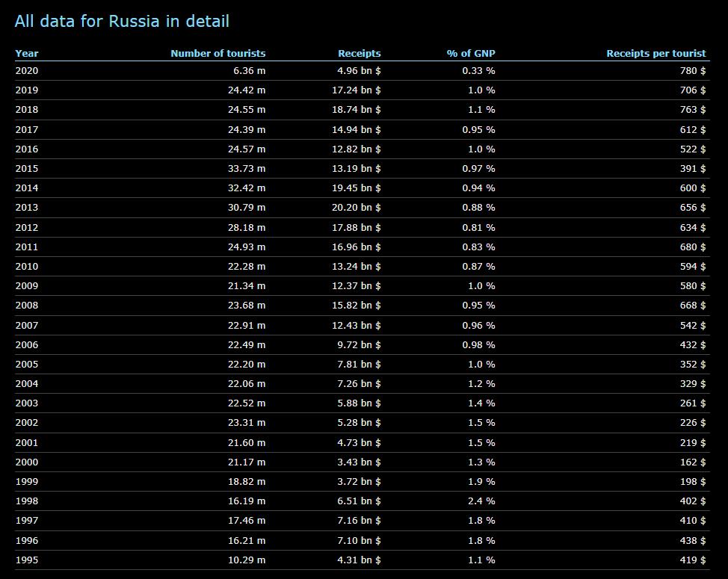The height and width of the screenshot is (579, 728).
Task: Click the receipts value '19.45 bn $'
Action: 356,188
